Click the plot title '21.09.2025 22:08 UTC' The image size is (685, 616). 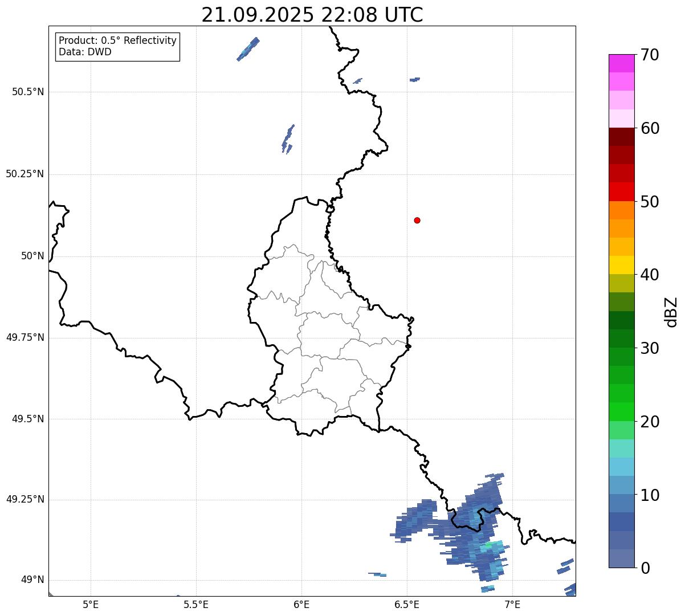click(x=312, y=15)
